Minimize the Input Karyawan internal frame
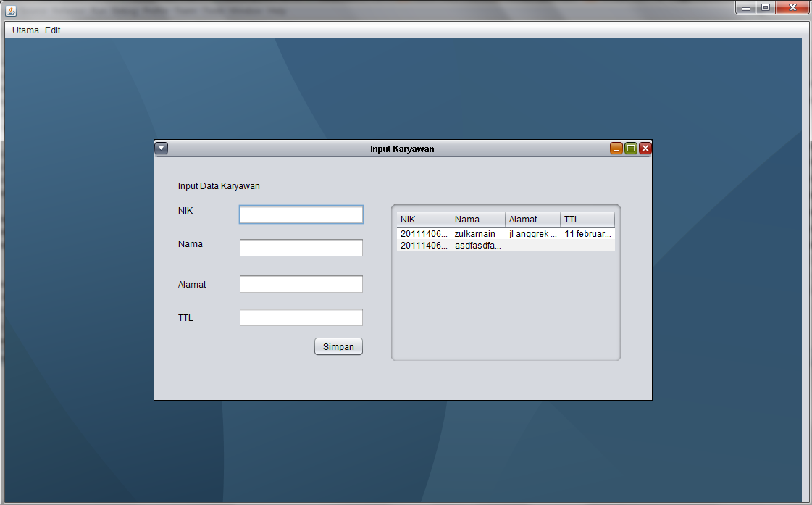812x505 pixels. point(616,148)
